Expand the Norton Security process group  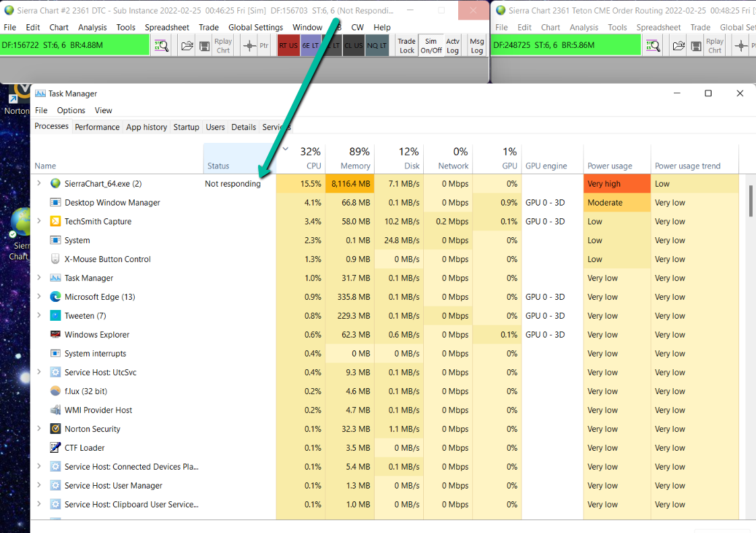[39, 429]
